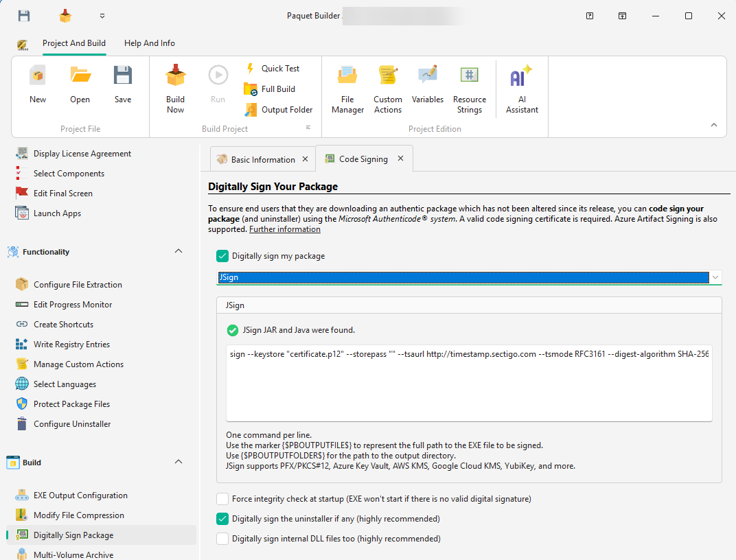
Task: Collapse the ribbon with the chevron
Action: click(x=714, y=125)
